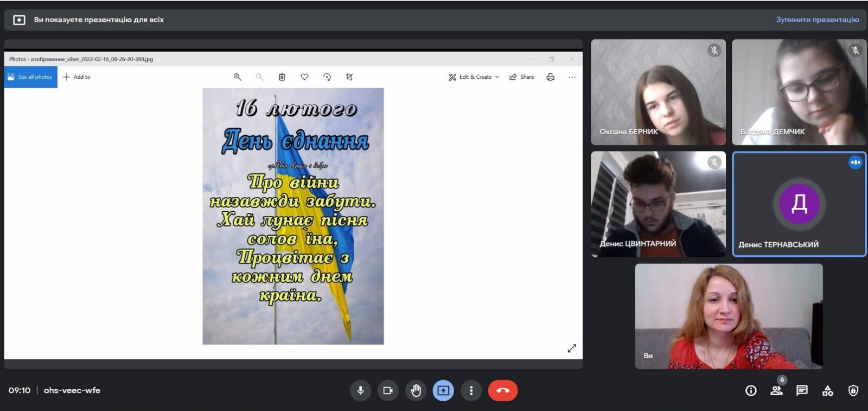Open more options three-dot menu
The width and height of the screenshot is (868, 411).
(x=471, y=390)
